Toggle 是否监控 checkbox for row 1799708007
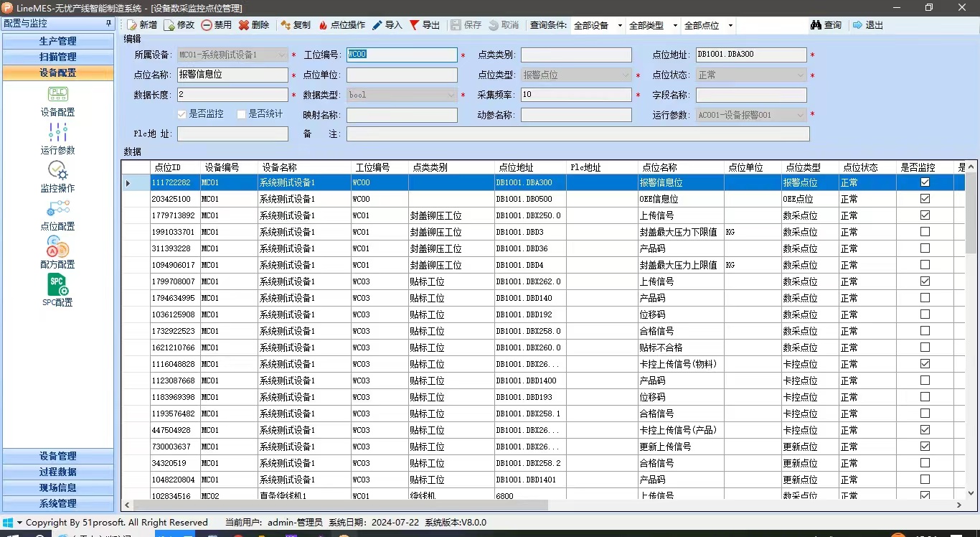The width and height of the screenshot is (980, 537). pos(925,281)
